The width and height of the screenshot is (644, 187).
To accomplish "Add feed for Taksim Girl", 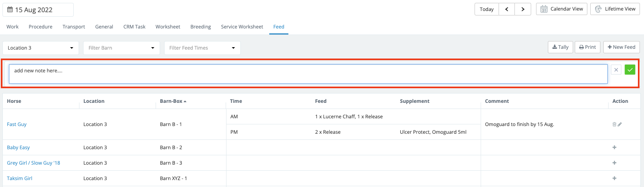I will click(x=614, y=178).
